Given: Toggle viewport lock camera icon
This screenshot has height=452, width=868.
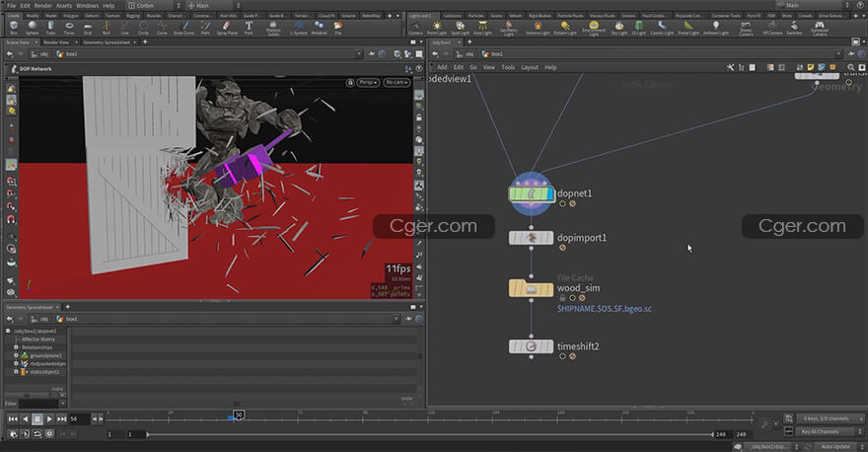Looking at the screenshot, I should pos(350,83).
